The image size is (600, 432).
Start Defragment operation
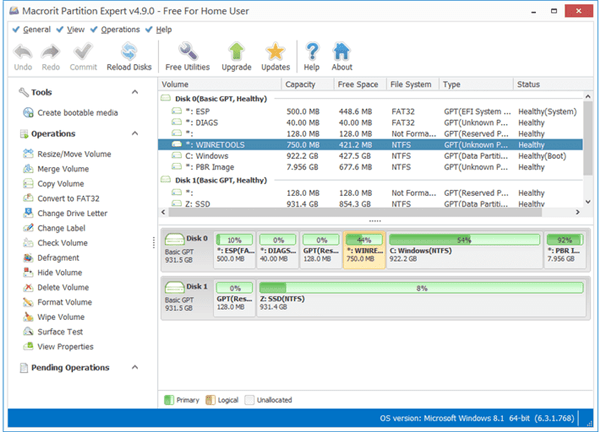pyautogui.click(x=51, y=258)
